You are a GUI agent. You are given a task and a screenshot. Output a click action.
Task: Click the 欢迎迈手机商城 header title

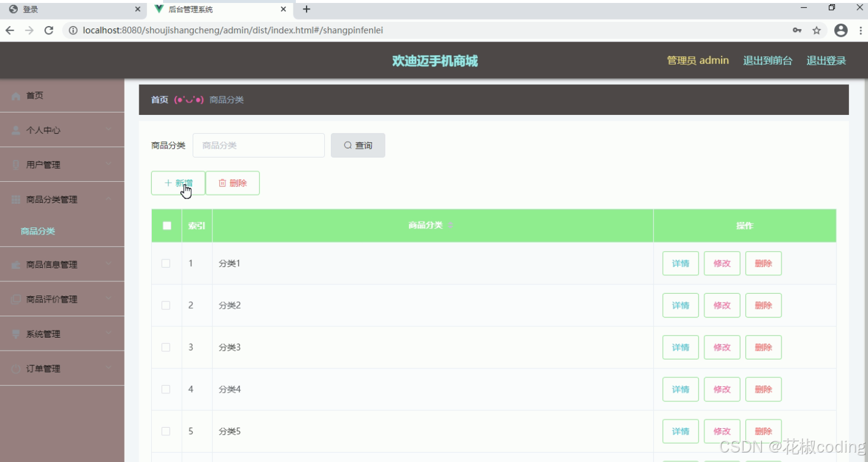pyautogui.click(x=435, y=61)
